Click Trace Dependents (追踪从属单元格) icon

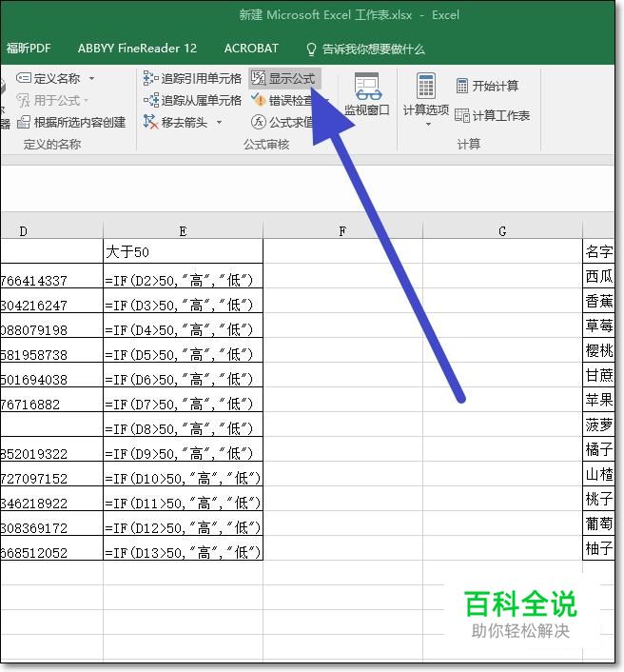tap(150, 100)
